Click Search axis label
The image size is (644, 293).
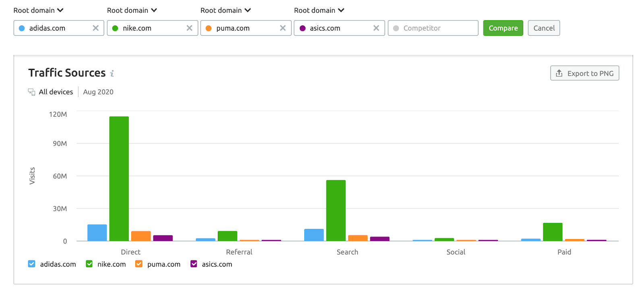pos(347,252)
